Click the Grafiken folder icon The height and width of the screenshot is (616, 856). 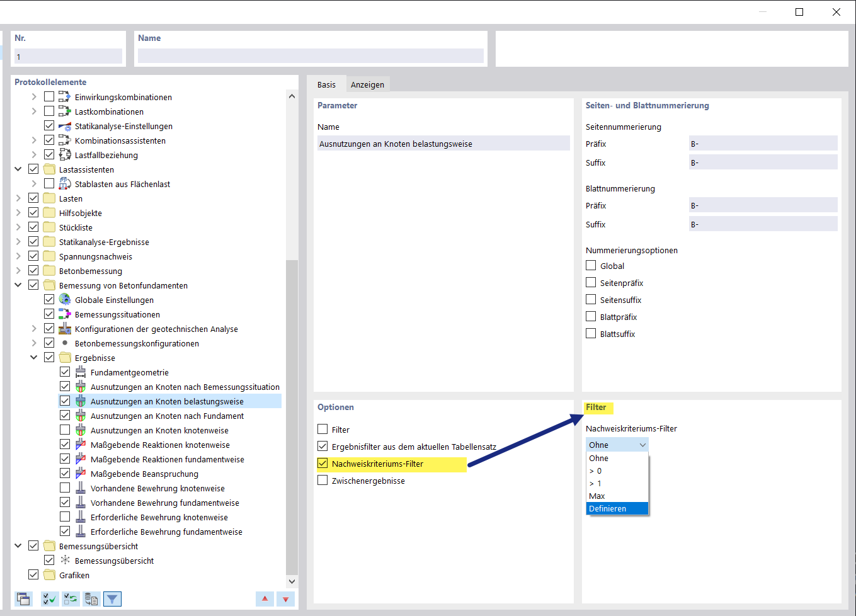tap(49, 575)
